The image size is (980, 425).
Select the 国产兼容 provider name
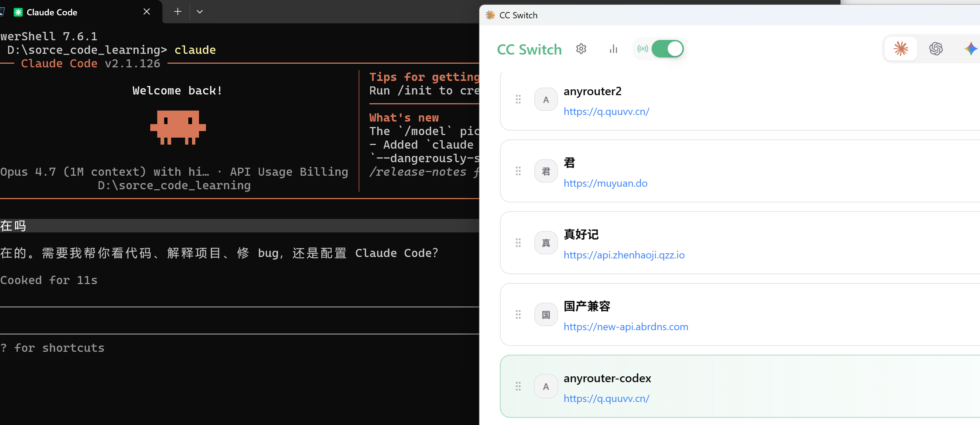(587, 306)
